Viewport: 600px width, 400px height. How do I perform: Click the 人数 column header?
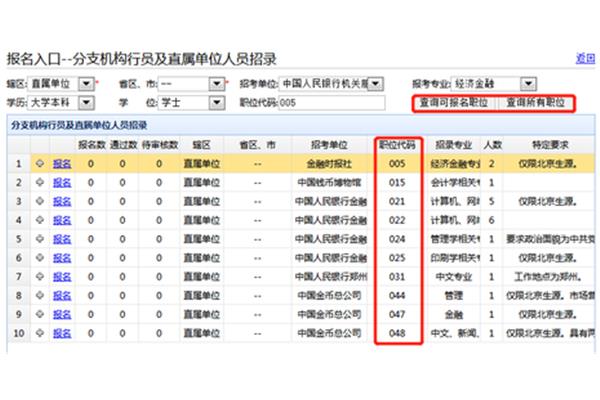point(492,145)
